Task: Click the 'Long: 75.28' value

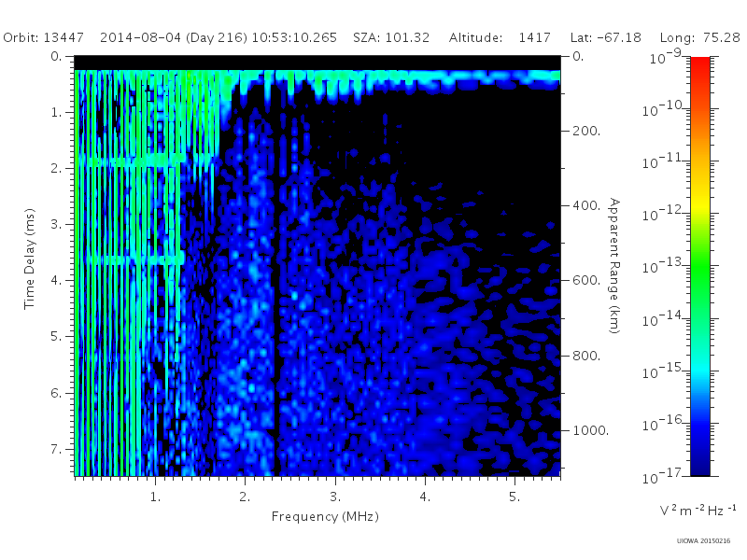Action: point(699,38)
